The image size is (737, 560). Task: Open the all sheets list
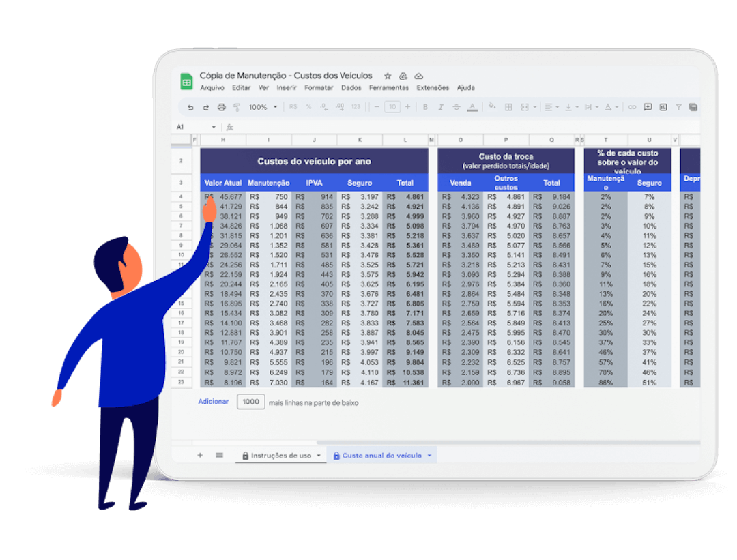click(x=220, y=455)
